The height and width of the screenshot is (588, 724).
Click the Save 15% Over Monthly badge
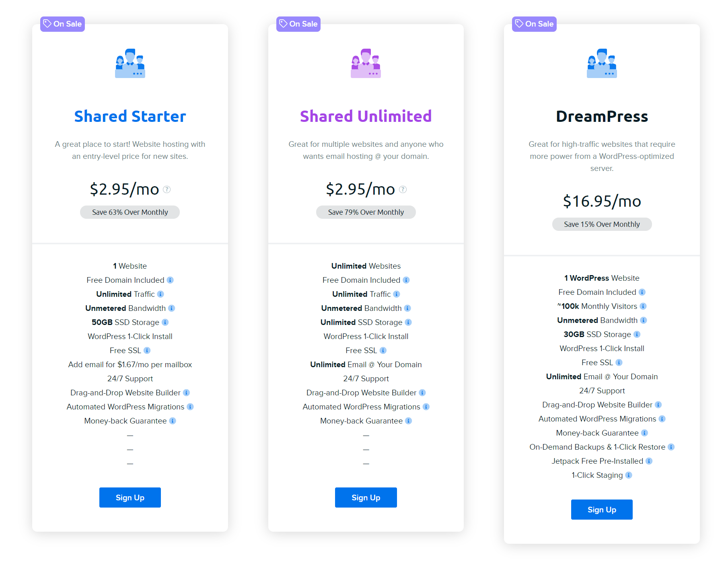[602, 224]
